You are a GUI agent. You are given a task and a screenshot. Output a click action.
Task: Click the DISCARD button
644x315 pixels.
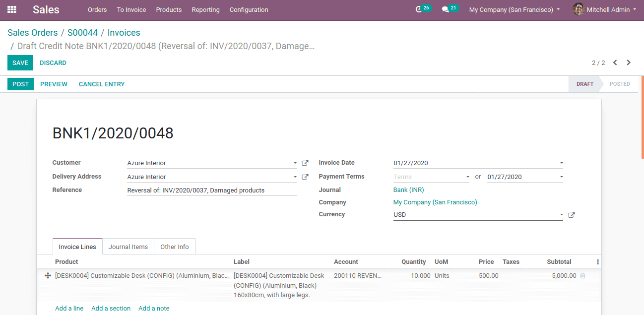tap(53, 63)
